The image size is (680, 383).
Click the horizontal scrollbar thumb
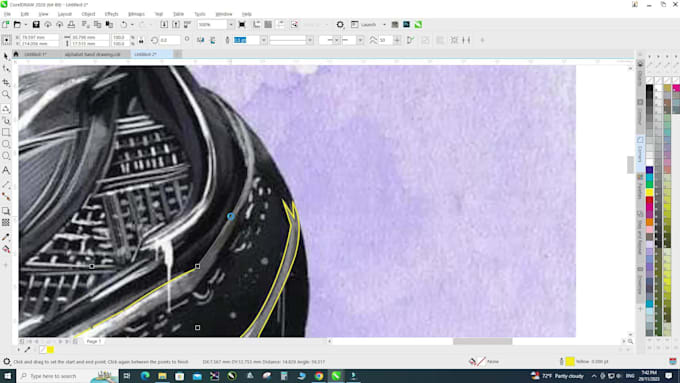point(482,342)
